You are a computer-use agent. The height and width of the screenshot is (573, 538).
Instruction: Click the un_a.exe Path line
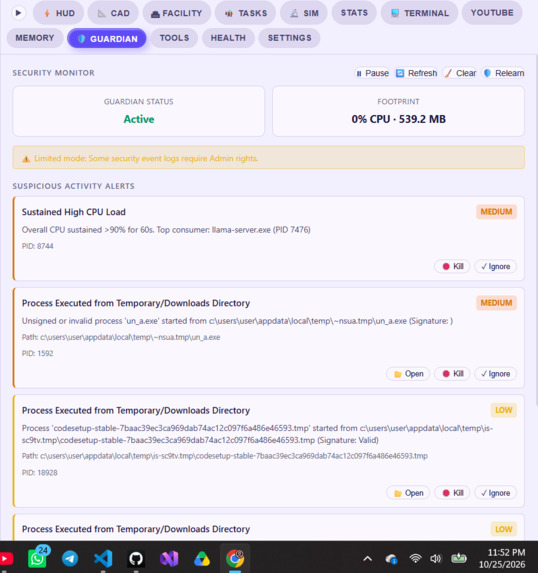coord(121,337)
